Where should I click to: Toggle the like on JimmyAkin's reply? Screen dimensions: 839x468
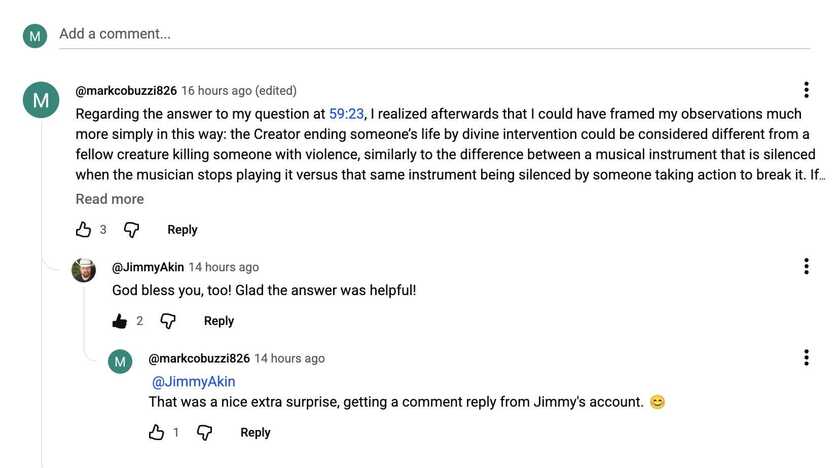click(x=120, y=321)
